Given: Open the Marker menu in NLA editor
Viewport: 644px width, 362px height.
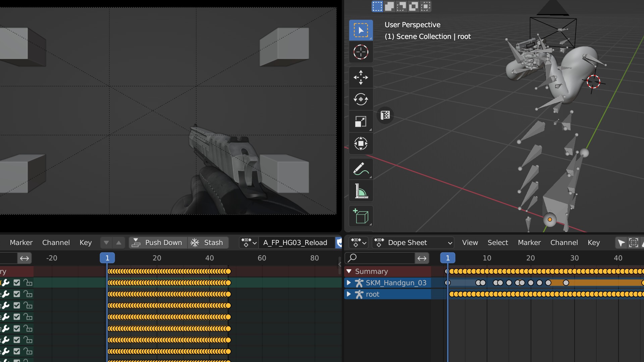Looking at the screenshot, I should click(x=21, y=242).
